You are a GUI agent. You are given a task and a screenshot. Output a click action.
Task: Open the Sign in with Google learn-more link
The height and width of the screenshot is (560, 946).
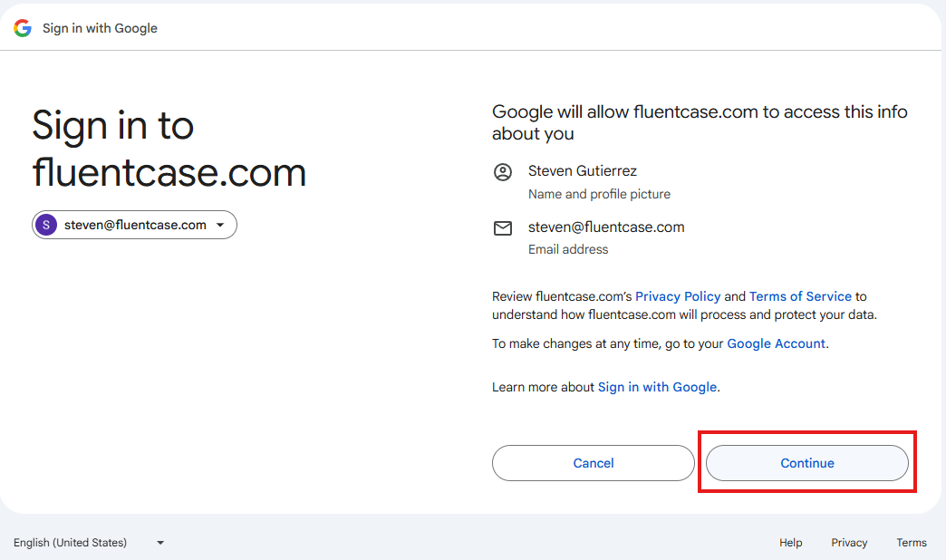click(657, 387)
